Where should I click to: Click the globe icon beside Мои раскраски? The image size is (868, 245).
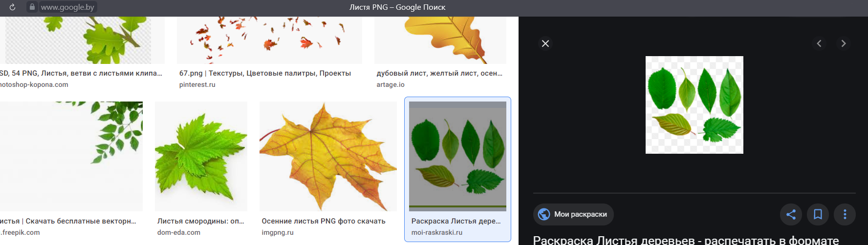[544, 214]
